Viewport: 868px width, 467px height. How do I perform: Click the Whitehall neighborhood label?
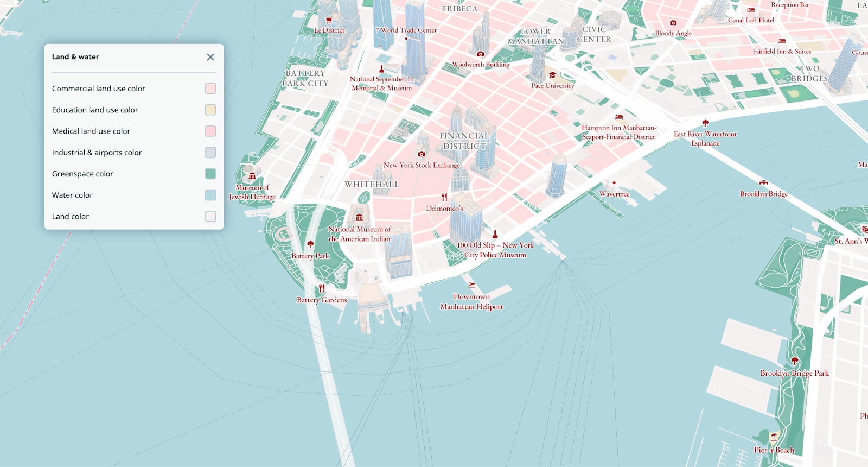click(372, 185)
